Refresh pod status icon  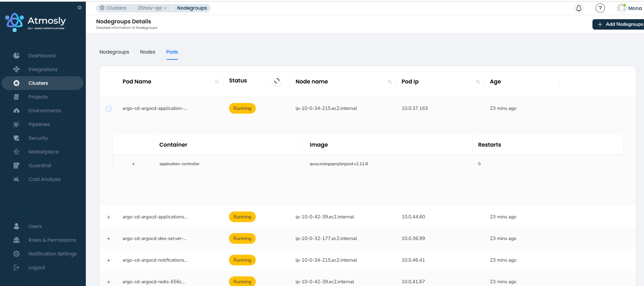point(277,81)
